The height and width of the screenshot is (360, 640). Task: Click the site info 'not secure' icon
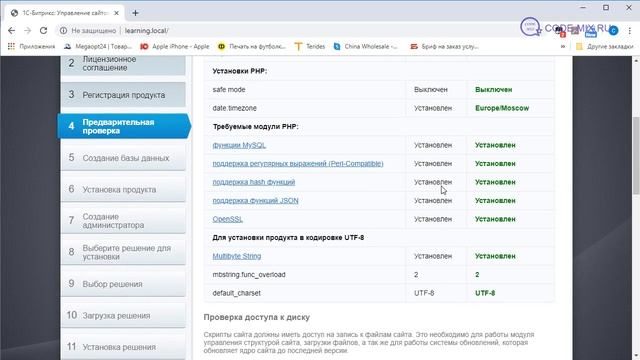pos(63,31)
